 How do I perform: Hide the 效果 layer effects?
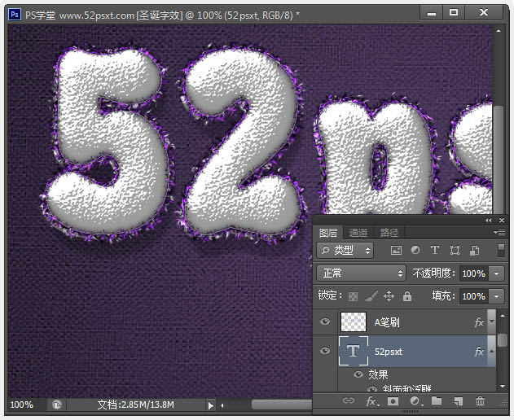click(x=358, y=374)
